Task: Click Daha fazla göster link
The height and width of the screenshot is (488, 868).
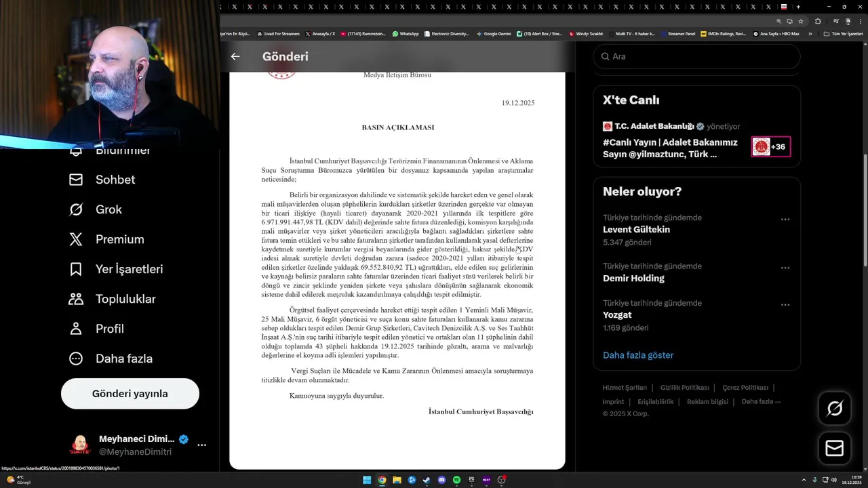Action: pos(638,355)
